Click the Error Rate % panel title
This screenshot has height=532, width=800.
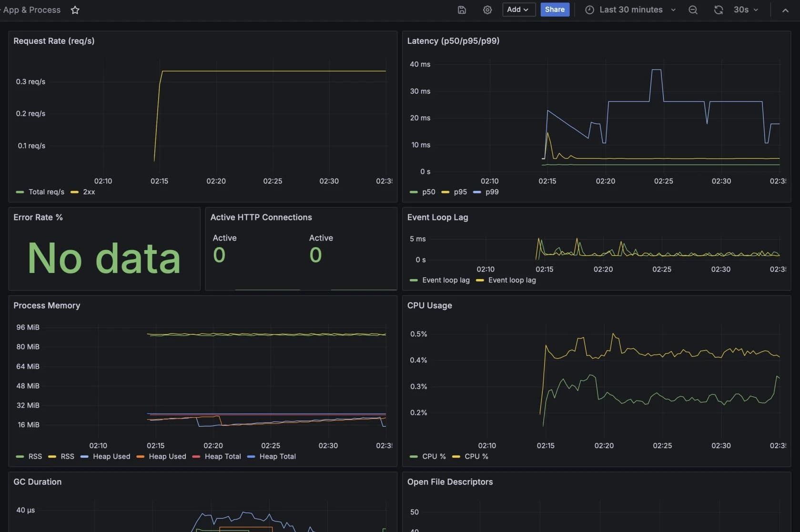(38, 217)
